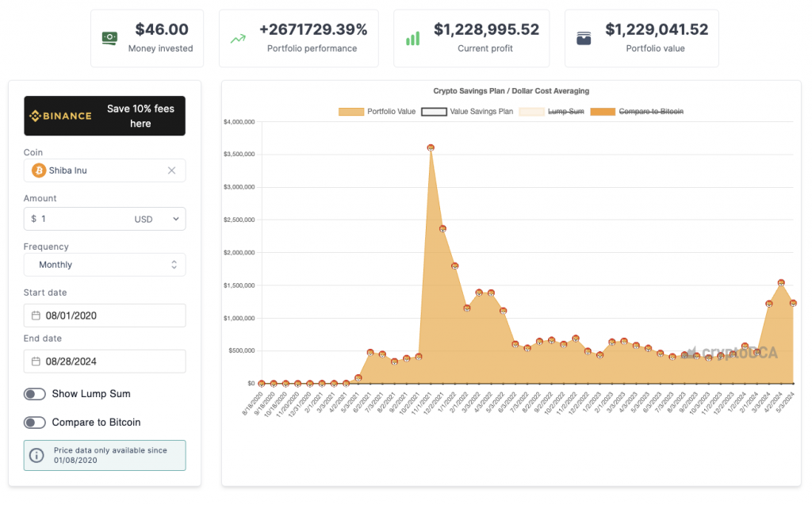Click the $500,000 y-axis label
Screen dimensions: 812x505
point(241,350)
